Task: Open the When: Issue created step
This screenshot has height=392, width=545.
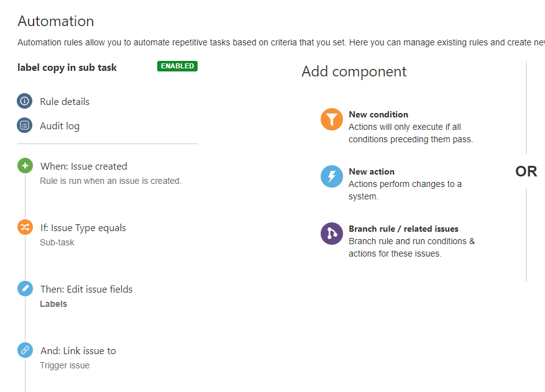Action: (84, 166)
